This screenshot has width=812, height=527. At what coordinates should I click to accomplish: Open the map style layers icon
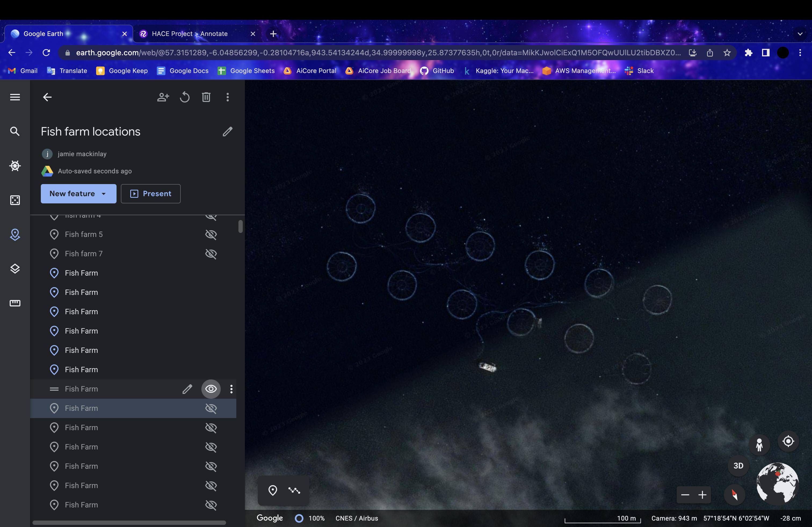coord(15,269)
